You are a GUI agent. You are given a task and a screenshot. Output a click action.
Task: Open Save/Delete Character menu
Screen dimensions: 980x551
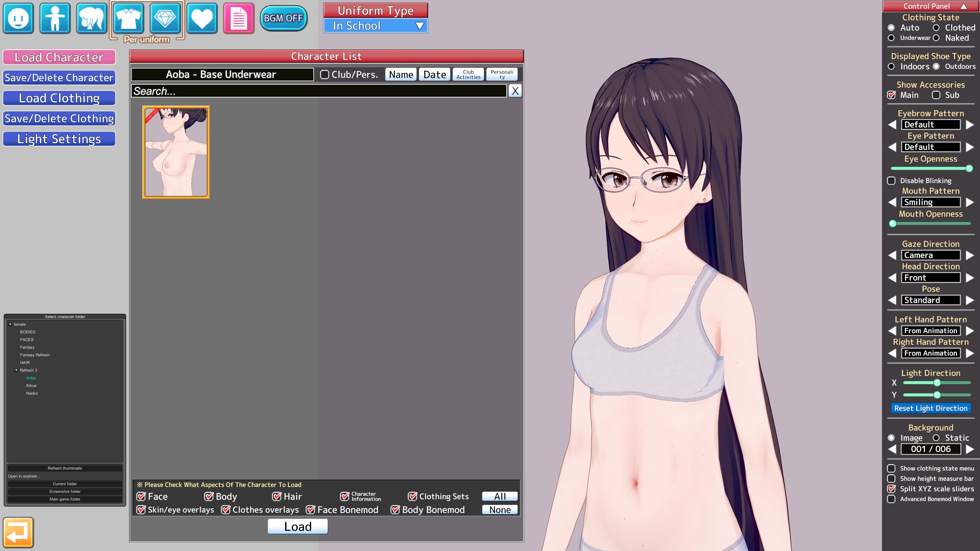tap(59, 77)
